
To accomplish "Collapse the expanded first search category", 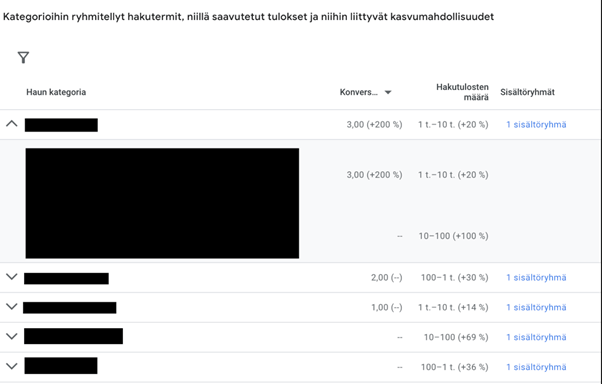I will 12,124.
